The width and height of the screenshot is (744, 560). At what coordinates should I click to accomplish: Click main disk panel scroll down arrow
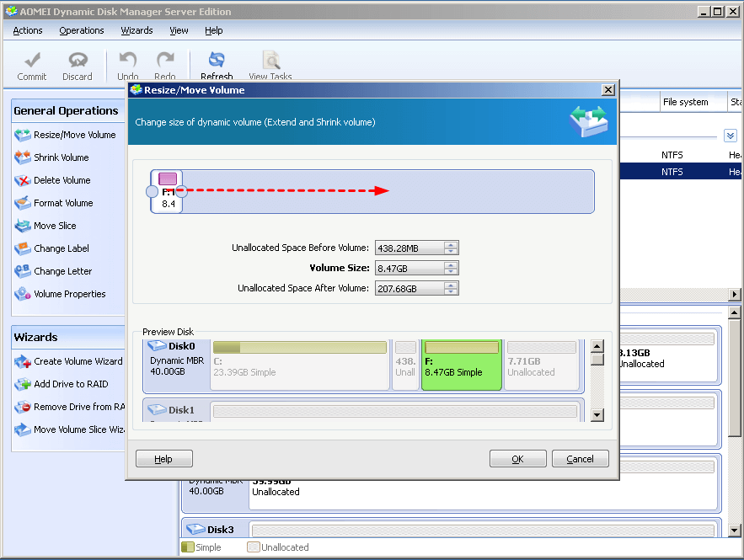click(735, 531)
